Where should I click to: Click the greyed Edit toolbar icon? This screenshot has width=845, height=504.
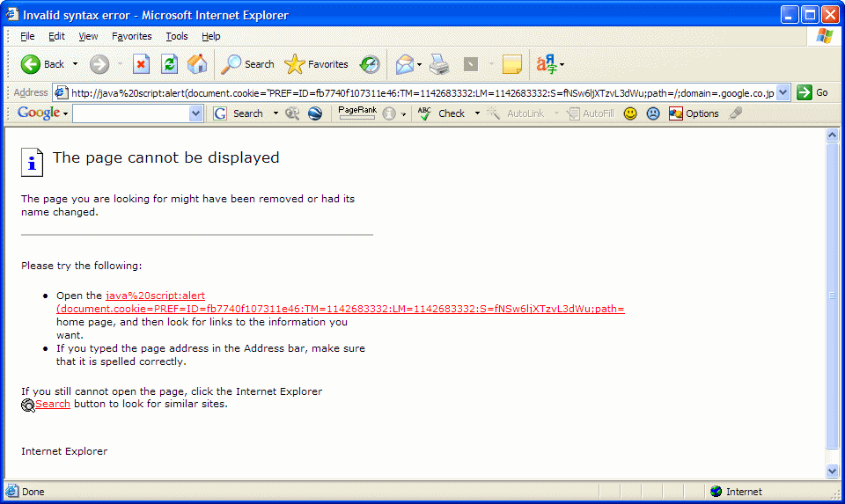pyautogui.click(x=470, y=64)
